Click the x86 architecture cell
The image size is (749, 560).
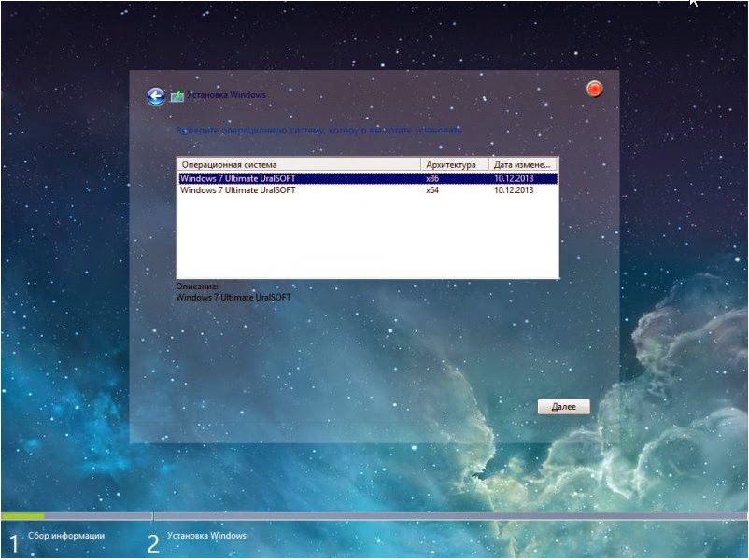click(x=432, y=178)
